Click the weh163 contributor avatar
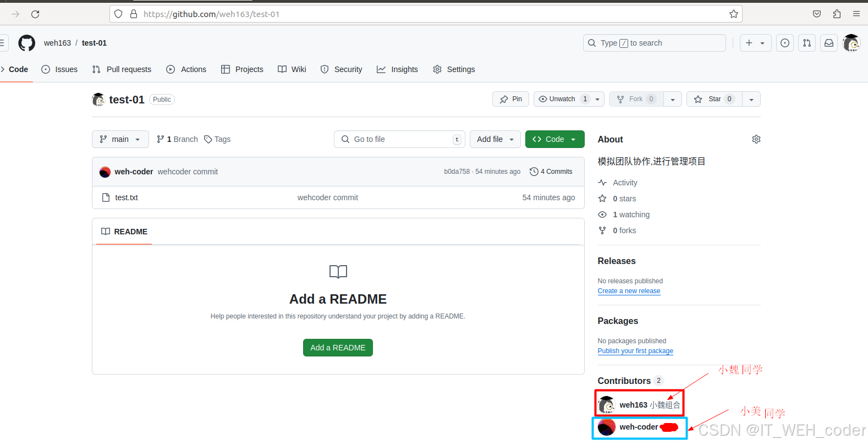The image size is (868, 445). click(x=607, y=405)
